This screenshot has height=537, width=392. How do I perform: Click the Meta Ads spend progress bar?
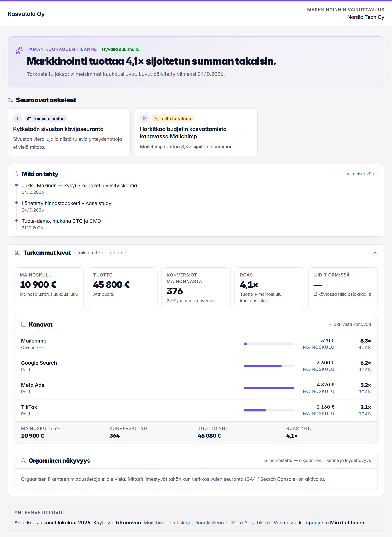[x=269, y=388]
